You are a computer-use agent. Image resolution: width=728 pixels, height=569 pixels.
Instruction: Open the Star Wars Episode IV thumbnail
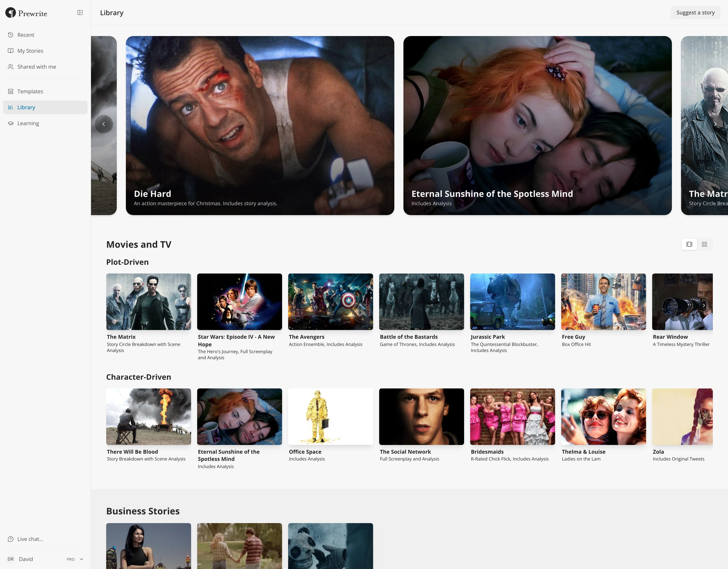click(x=239, y=302)
